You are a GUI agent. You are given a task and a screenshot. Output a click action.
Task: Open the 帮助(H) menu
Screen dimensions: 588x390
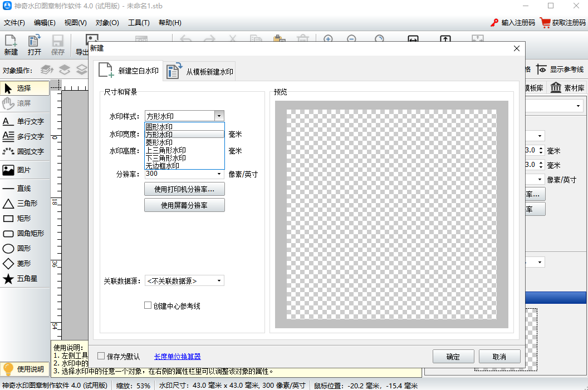170,23
